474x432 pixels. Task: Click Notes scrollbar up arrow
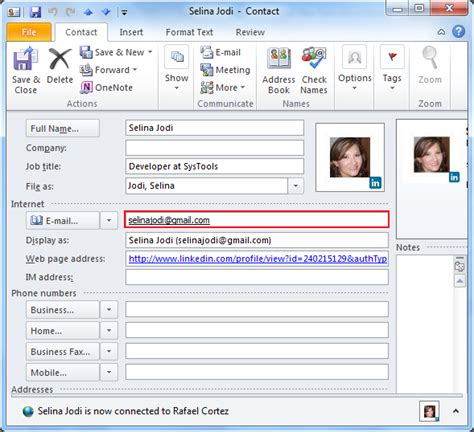point(460,281)
